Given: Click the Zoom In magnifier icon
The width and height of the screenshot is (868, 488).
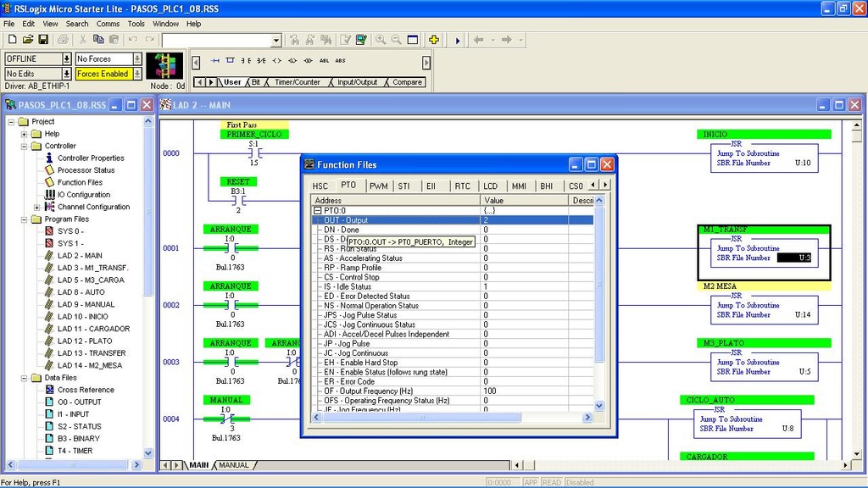Looking at the screenshot, I should [x=381, y=40].
